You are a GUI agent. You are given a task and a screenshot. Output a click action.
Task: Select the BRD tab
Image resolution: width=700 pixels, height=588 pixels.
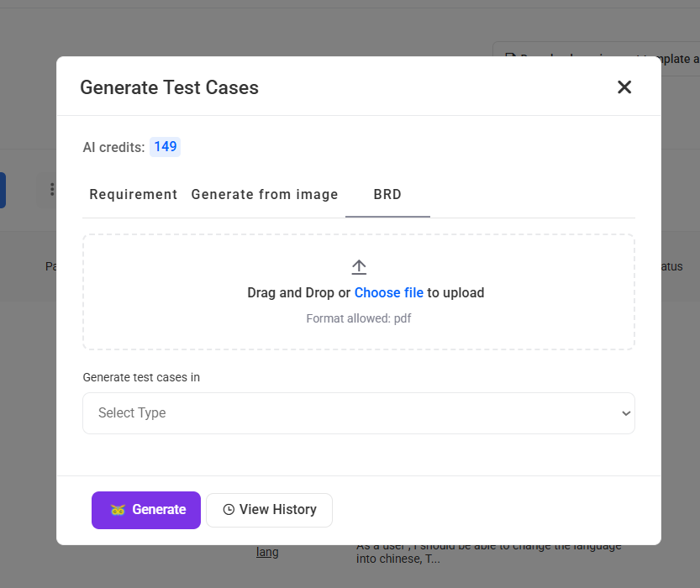[x=387, y=195]
